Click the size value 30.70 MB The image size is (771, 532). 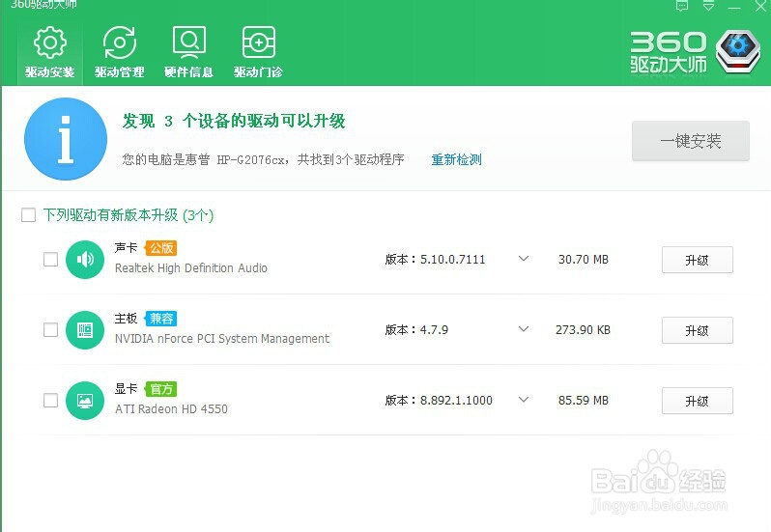584,260
